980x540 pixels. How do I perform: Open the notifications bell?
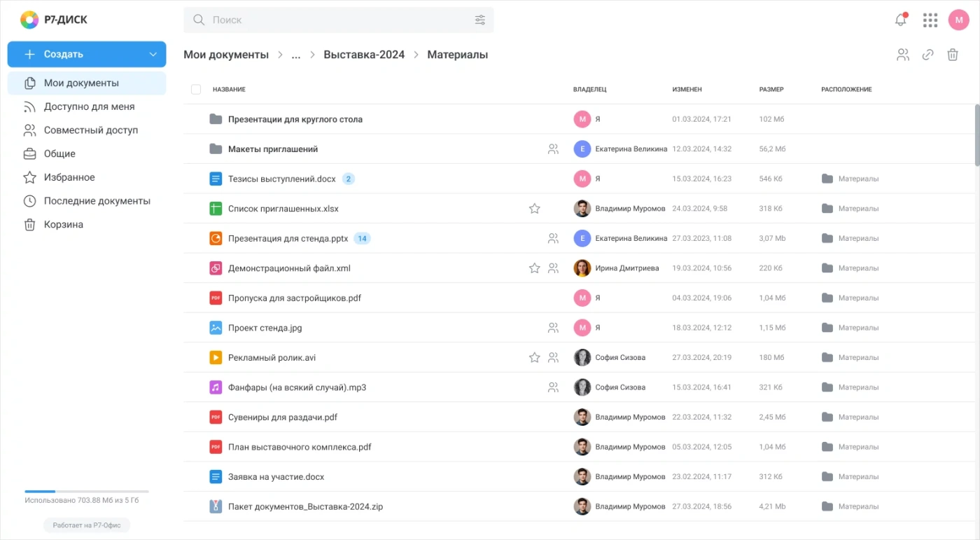(900, 20)
